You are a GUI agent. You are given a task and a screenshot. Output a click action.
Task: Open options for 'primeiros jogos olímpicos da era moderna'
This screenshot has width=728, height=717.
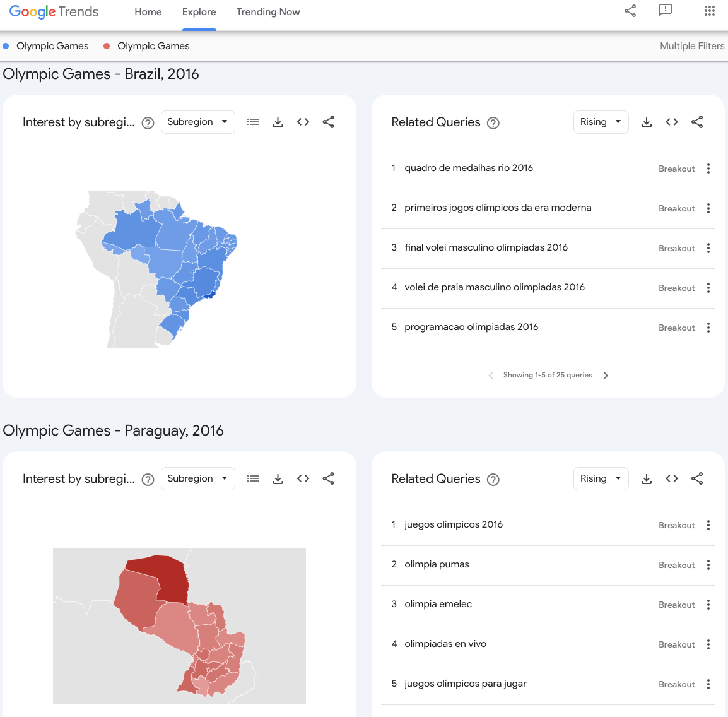(x=708, y=208)
